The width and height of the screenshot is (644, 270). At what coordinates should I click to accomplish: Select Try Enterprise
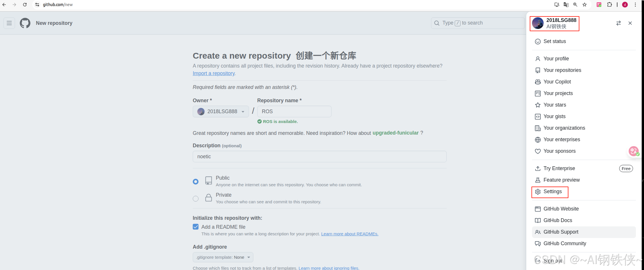point(584,168)
